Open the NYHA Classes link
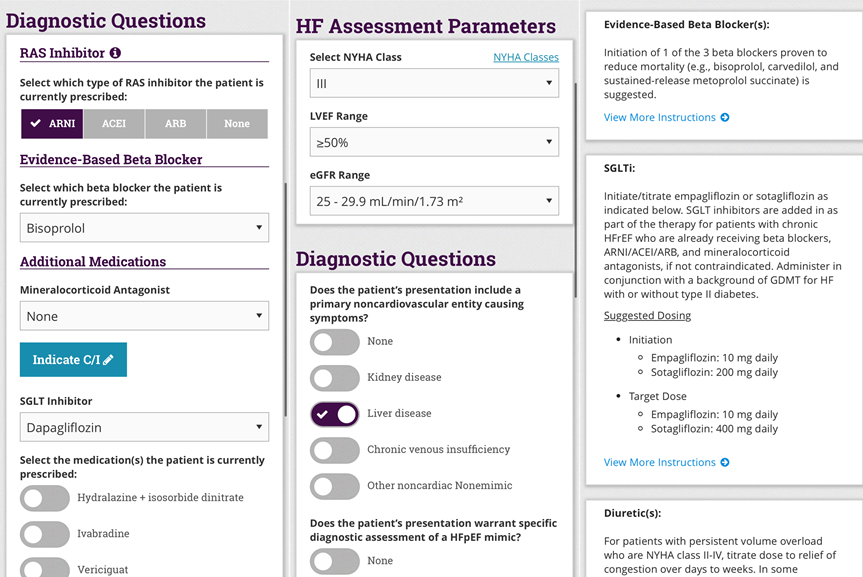 (x=526, y=57)
